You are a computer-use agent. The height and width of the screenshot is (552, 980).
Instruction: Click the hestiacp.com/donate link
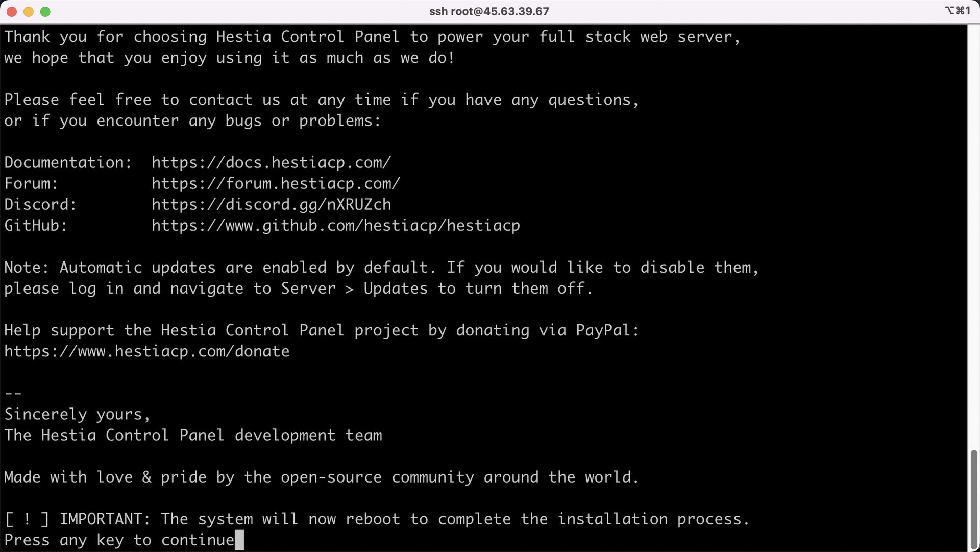point(146,352)
